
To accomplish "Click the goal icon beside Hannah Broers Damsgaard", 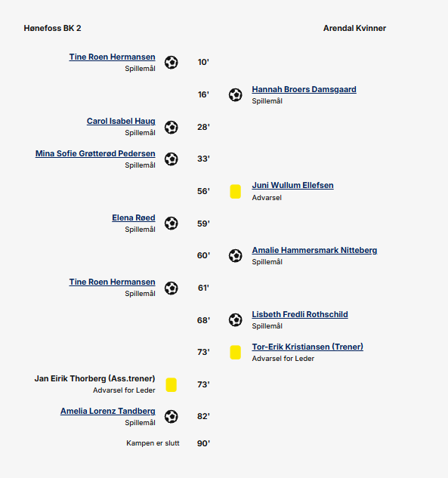I will 236,95.
